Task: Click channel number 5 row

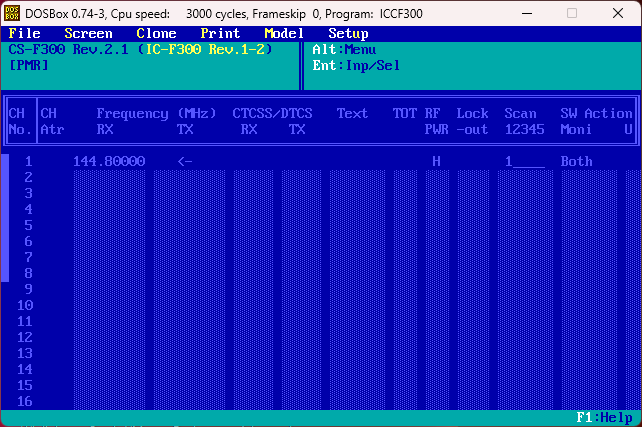Action: [x=28, y=225]
